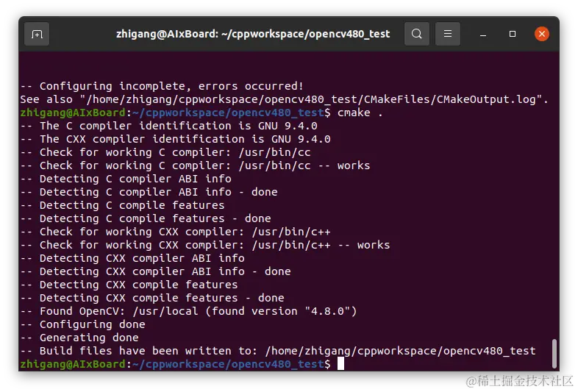Click 'Detecting C compile features' line without done

click(x=122, y=205)
